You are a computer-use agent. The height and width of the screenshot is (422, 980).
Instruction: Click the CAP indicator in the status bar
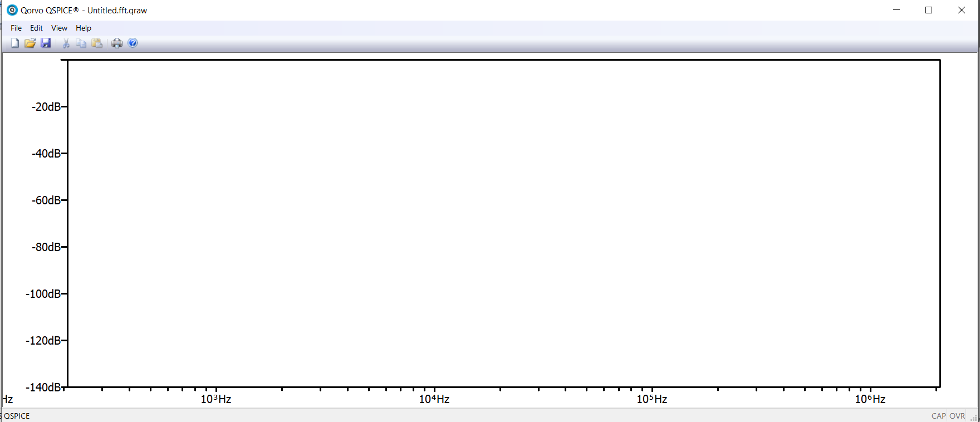tap(938, 416)
